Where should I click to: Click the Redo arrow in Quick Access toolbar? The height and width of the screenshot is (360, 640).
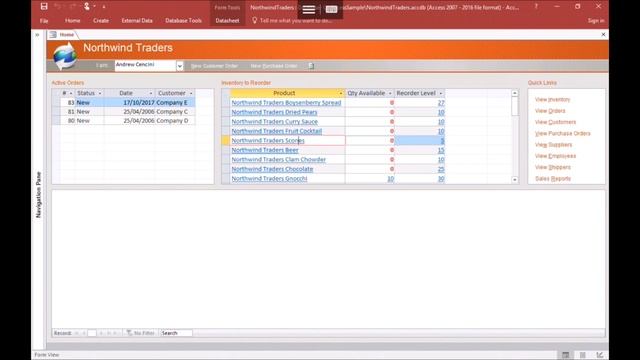point(73,7)
